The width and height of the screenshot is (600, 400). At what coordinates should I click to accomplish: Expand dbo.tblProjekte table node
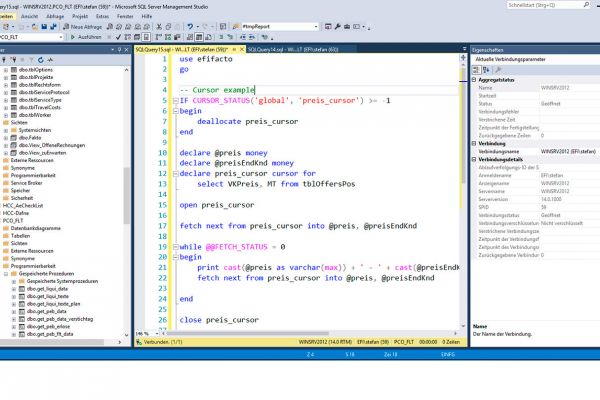click(6, 77)
